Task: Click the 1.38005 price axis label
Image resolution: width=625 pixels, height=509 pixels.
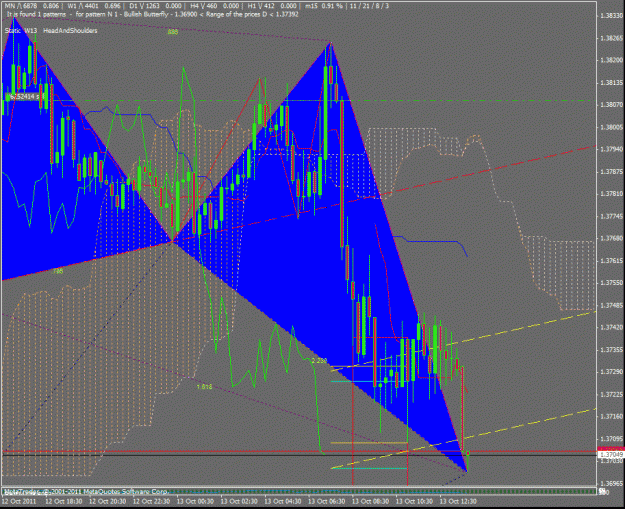Action: pos(611,127)
